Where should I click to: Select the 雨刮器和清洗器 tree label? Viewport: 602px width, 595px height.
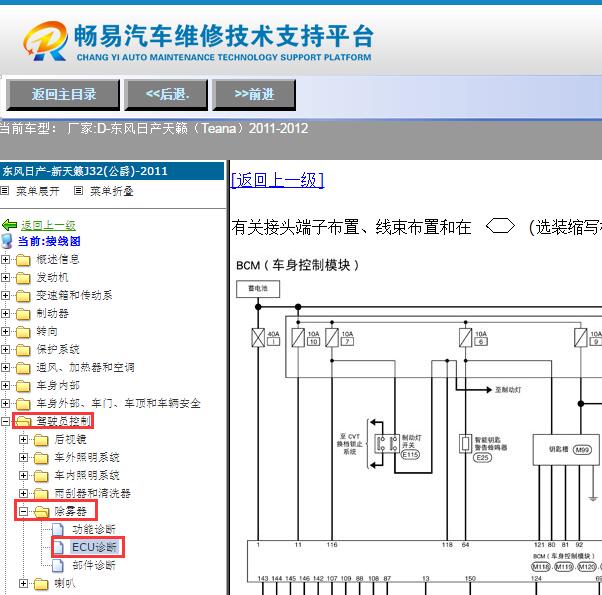pos(93,493)
